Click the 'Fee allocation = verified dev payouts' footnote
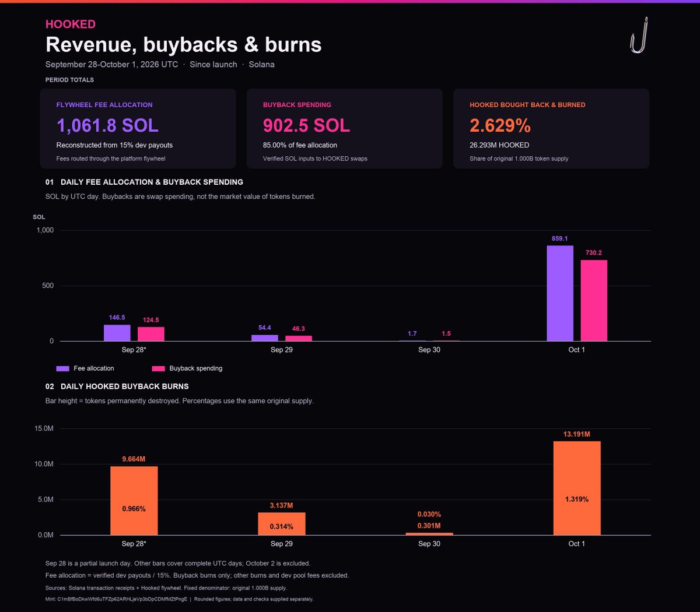The height and width of the screenshot is (612, 700). tap(197, 575)
